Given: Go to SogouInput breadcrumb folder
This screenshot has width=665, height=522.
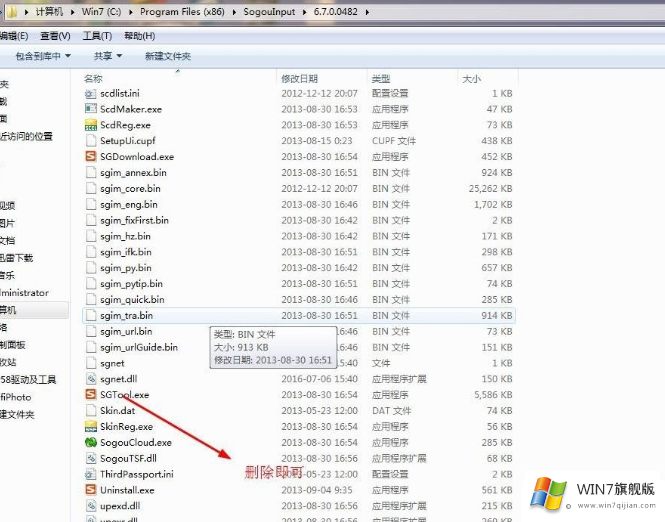Looking at the screenshot, I should tap(269, 11).
